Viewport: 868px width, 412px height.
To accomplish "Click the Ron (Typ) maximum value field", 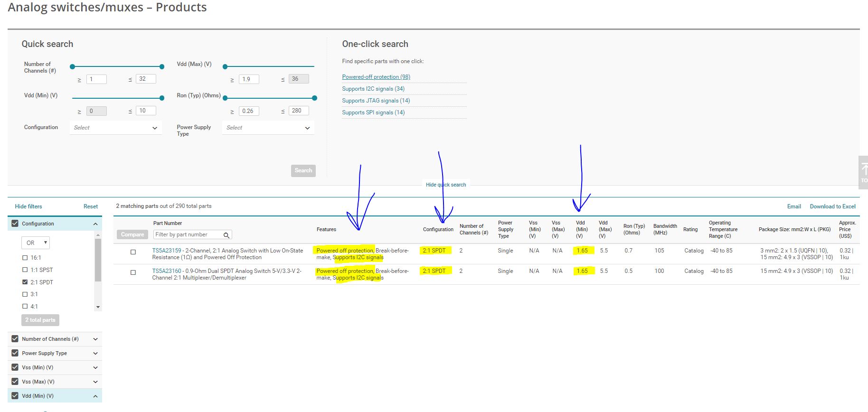I will click(299, 111).
